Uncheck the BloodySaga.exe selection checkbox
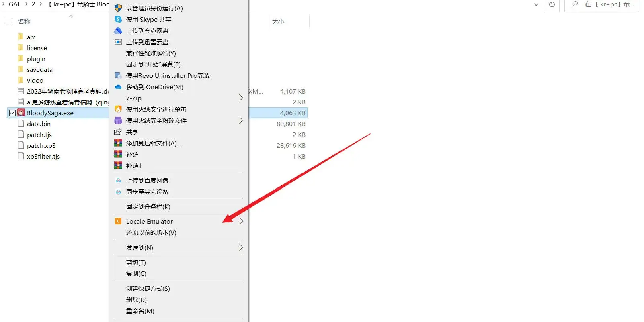 click(x=12, y=113)
